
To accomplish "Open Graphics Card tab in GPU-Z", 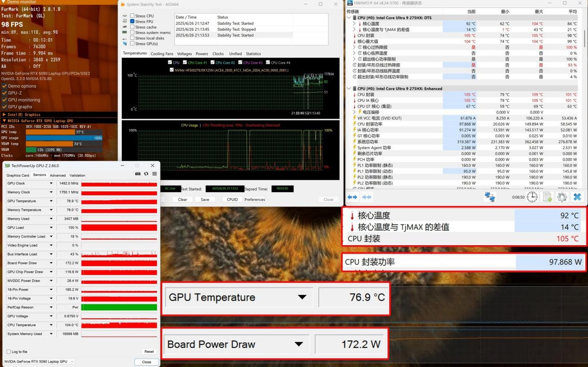I will click(x=18, y=175).
